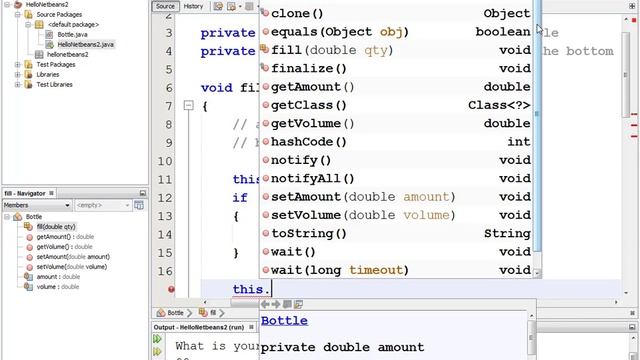Select setAmount(double amount) in Navigator
Screen dimensions: 640x360
(73, 257)
